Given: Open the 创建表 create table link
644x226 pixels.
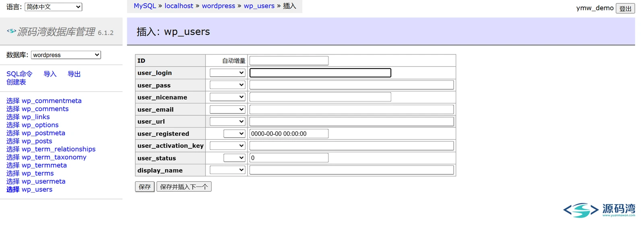Looking at the screenshot, I should [16, 82].
